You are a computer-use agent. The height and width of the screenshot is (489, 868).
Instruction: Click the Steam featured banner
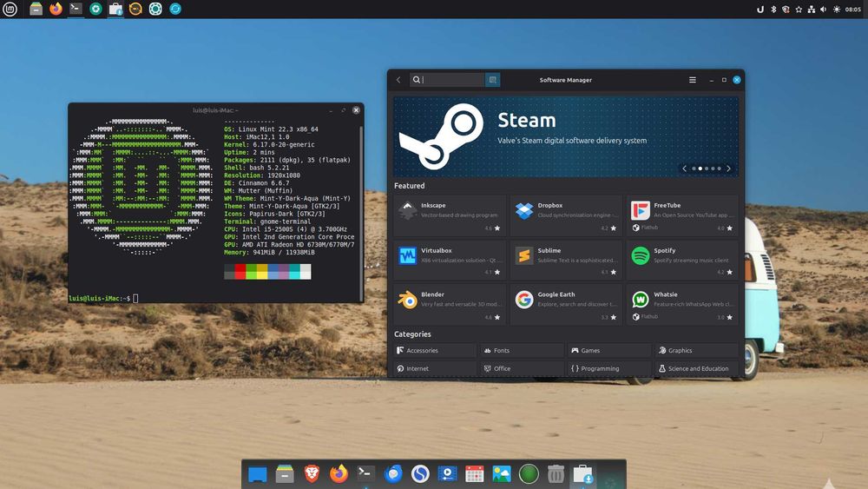click(566, 136)
